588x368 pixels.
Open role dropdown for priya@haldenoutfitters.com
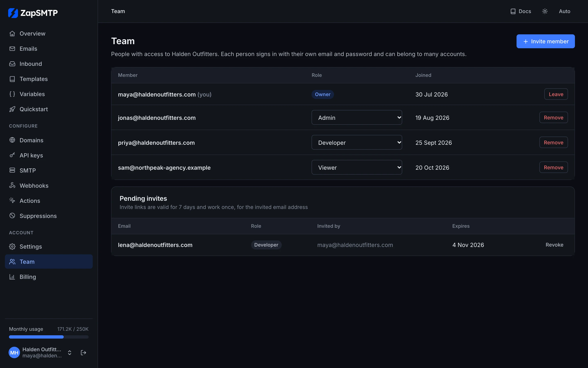[x=357, y=142]
